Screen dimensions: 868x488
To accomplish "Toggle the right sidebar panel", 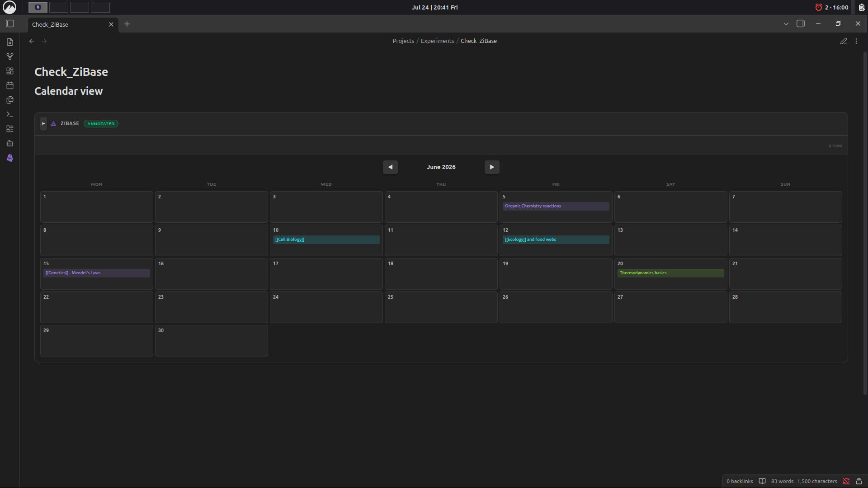I will 801,23.
